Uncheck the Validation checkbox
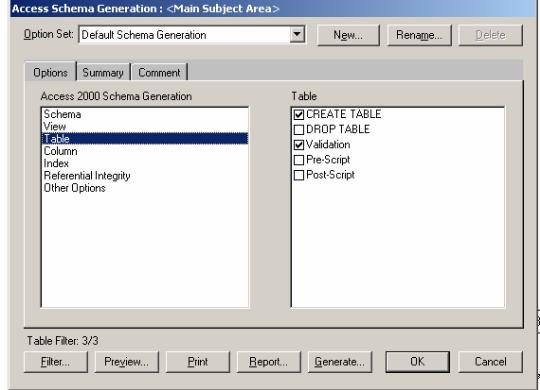The height and width of the screenshot is (390, 540). 299,145
